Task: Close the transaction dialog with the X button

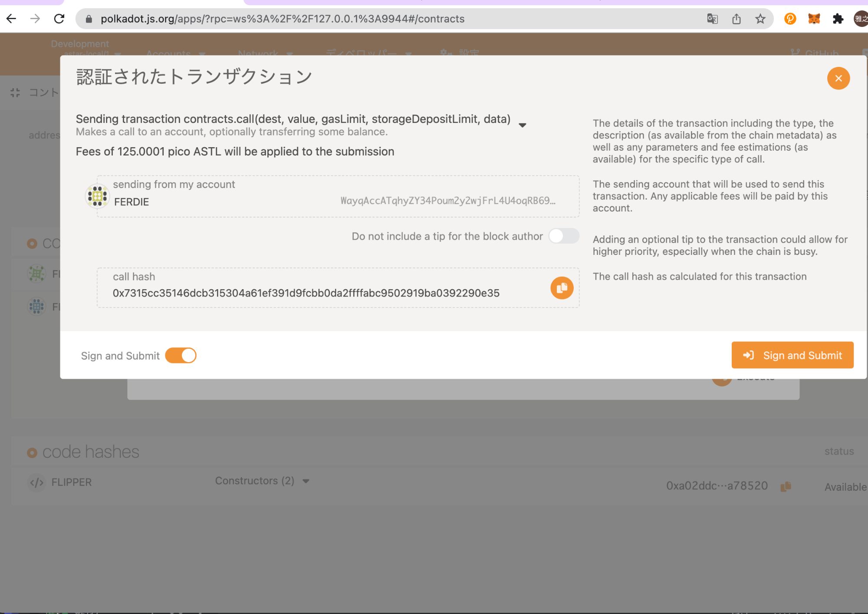Action: [x=838, y=78]
